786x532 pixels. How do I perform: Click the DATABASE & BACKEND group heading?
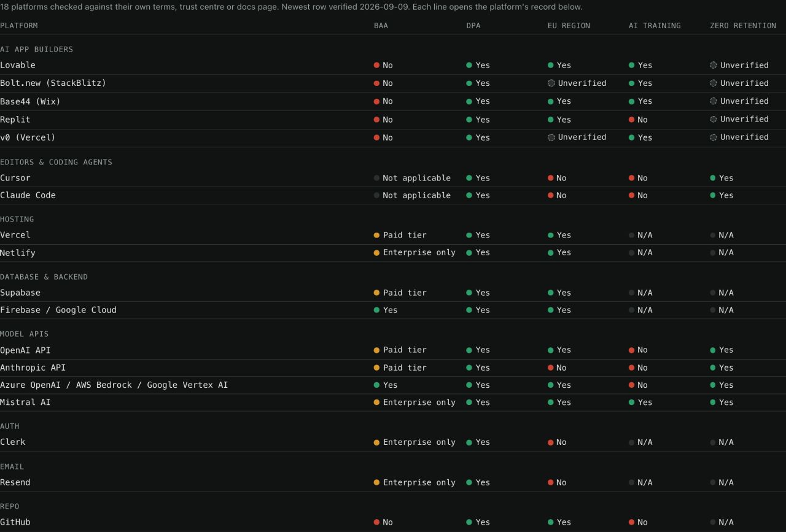44,277
